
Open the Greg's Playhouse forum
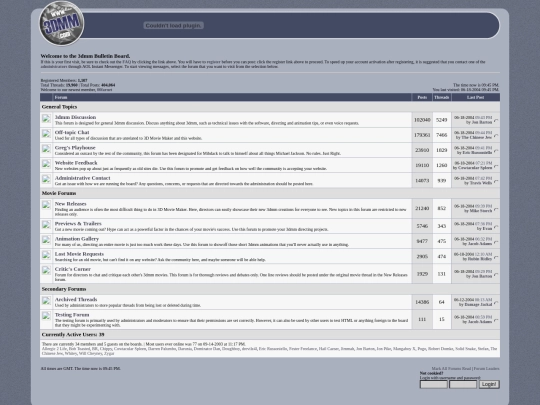tap(75, 147)
